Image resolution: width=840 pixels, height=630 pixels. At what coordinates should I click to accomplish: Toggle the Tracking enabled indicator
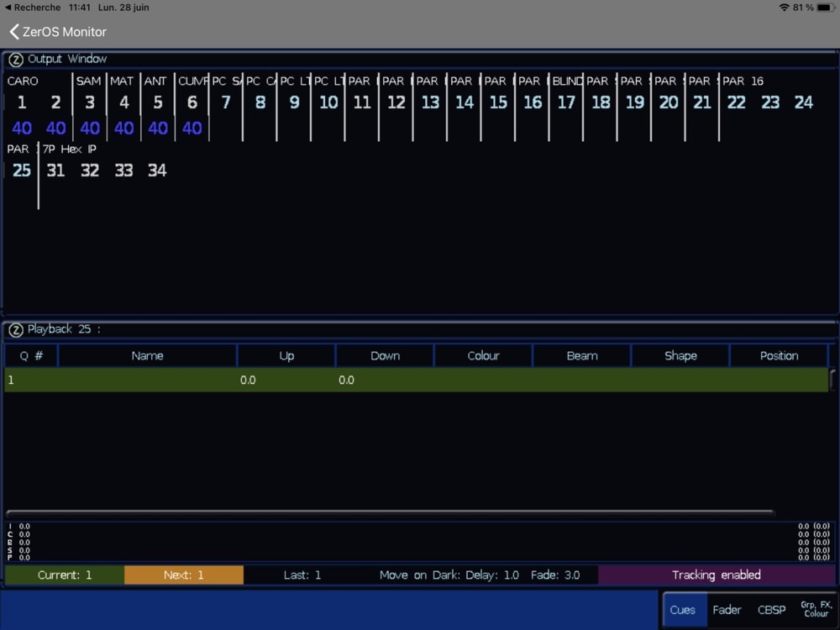coord(716,575)
